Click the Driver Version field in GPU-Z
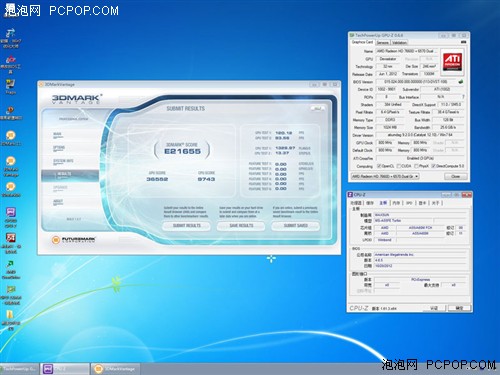The height and width of the screenshot is (375, 500). click(421, 135)
